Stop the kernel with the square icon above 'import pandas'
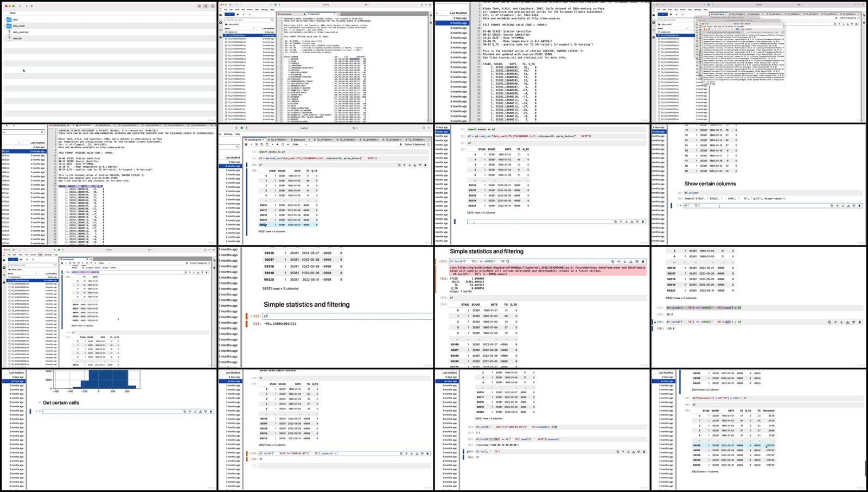 point(277,144)
